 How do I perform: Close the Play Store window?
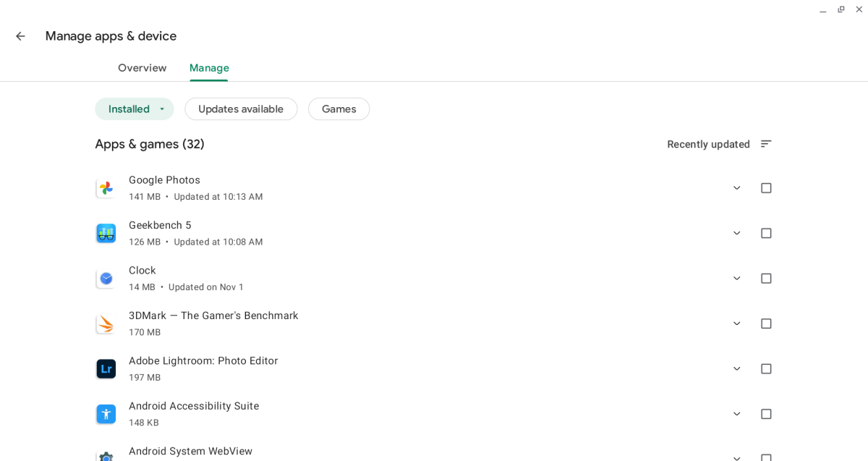859,9
